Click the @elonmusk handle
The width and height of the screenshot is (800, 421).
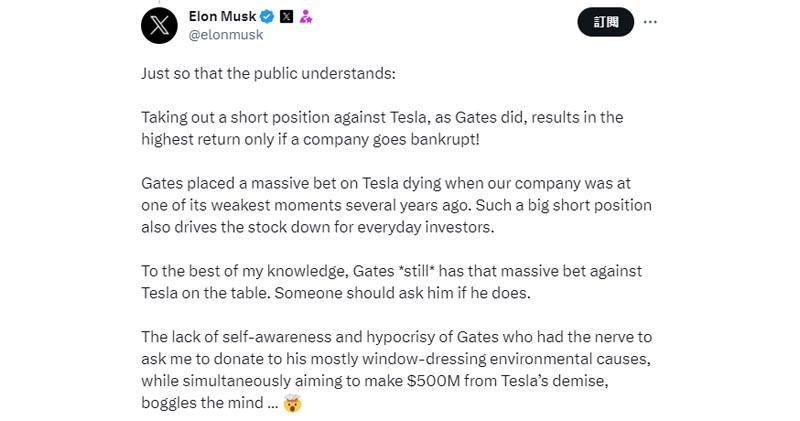[225, 35]
